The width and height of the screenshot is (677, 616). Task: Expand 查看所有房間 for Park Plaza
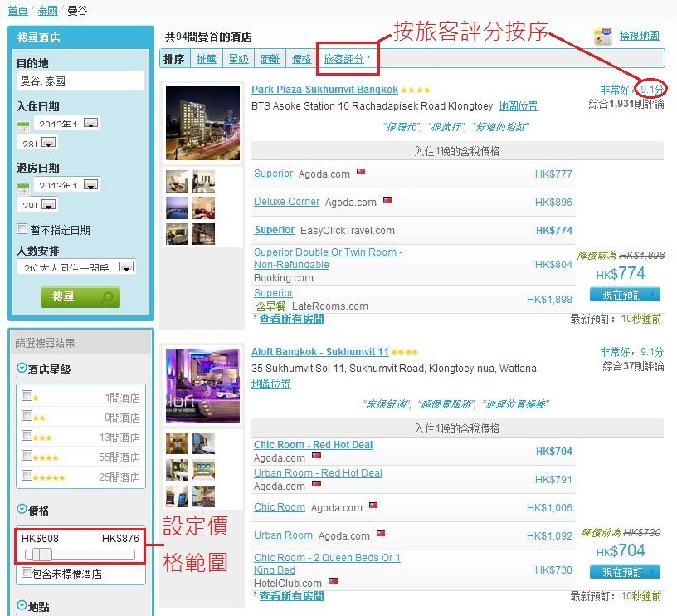point(292,319)
